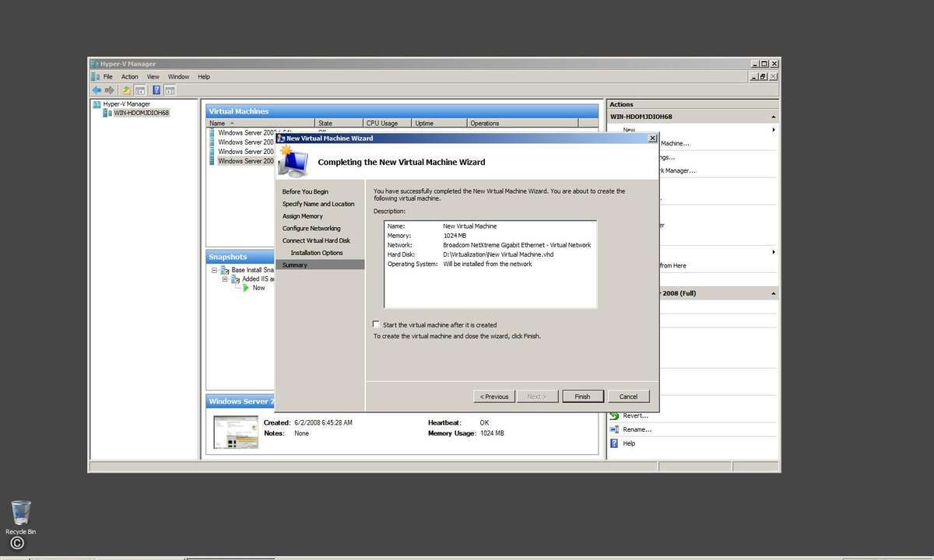This screenshot has height=560, width=934.
Task: Go to the Assign Memory wizard step
Action: [302, 216]
